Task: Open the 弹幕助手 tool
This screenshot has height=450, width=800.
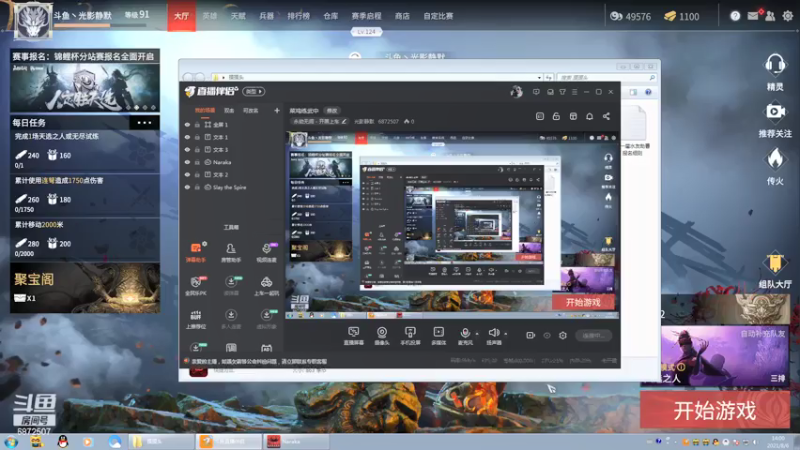Action: 195,252
